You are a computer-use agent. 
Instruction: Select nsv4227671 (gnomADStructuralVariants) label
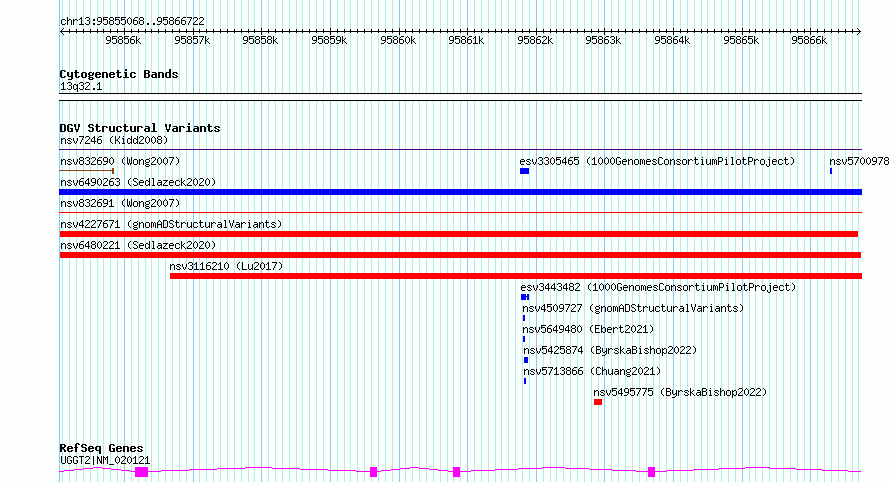tap(171, 224)
